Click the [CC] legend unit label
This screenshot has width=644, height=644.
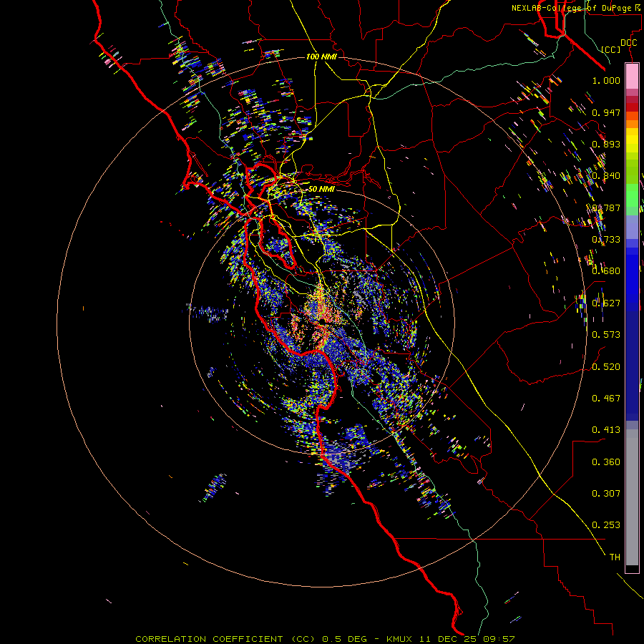tap(611, 49)
